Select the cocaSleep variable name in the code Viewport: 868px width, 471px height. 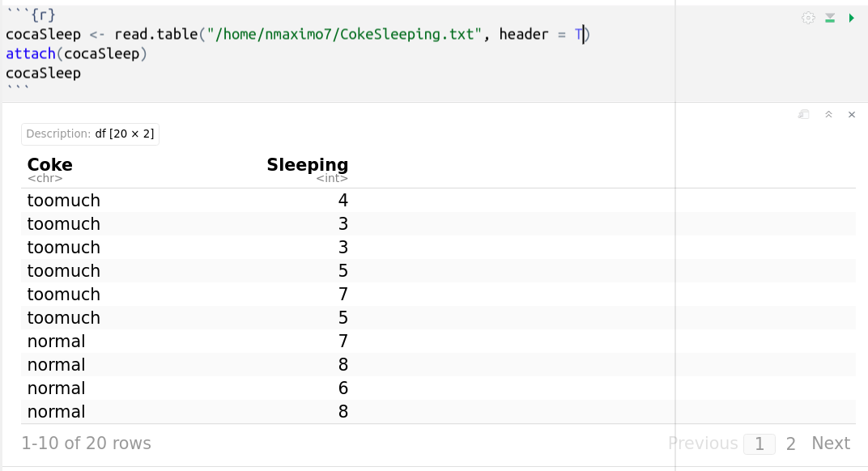pyautogui.click(x=43, y=34)
